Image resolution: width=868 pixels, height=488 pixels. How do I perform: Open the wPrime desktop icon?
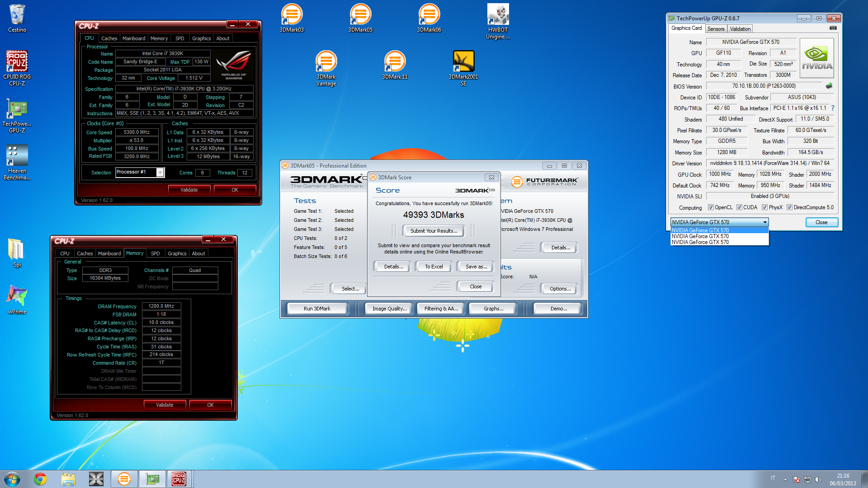[x=17, y=299]
